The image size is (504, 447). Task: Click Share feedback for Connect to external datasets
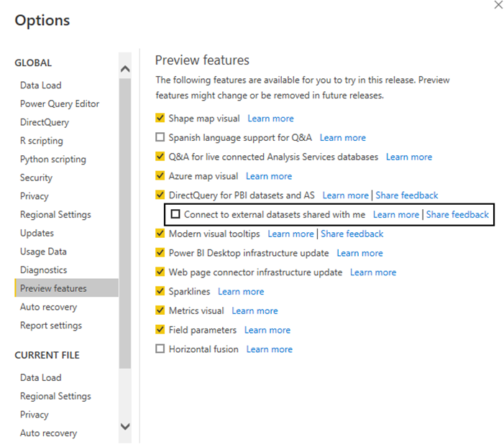tap(457, 215)
